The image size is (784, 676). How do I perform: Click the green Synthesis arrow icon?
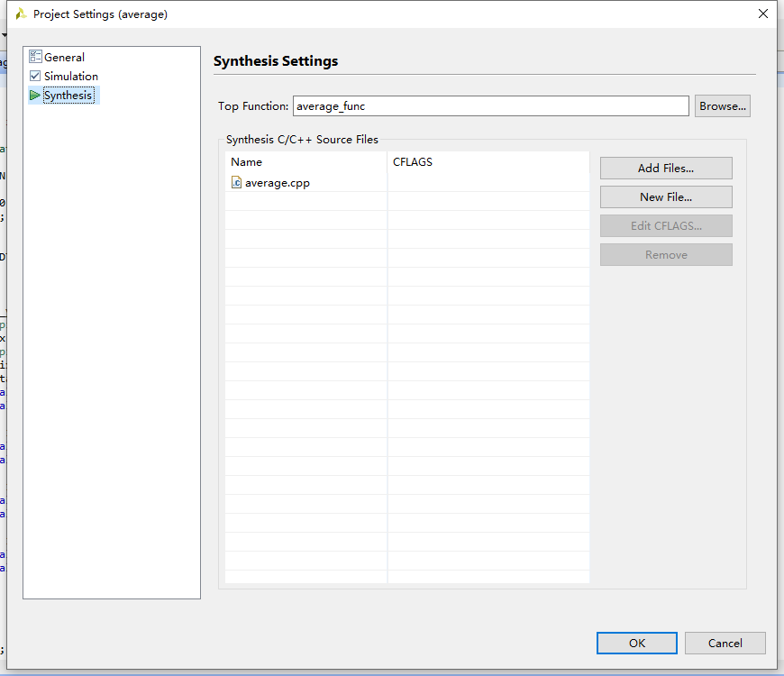pos(34,95)
